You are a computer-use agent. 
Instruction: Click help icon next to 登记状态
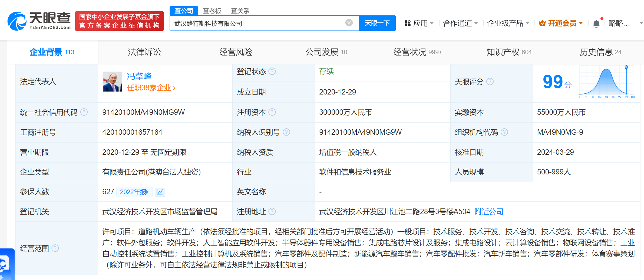coord(272,71)
